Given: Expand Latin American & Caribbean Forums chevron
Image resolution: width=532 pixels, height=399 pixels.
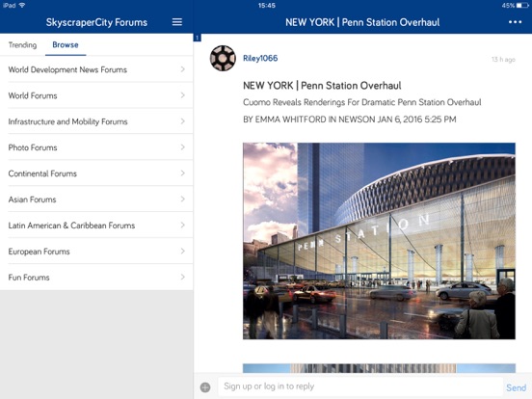Looking at the screenshot, I should [x=182, y=225].
